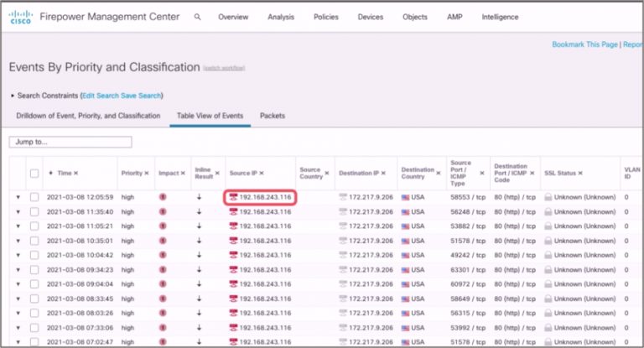Open the Policies menu

pos(326,17)
